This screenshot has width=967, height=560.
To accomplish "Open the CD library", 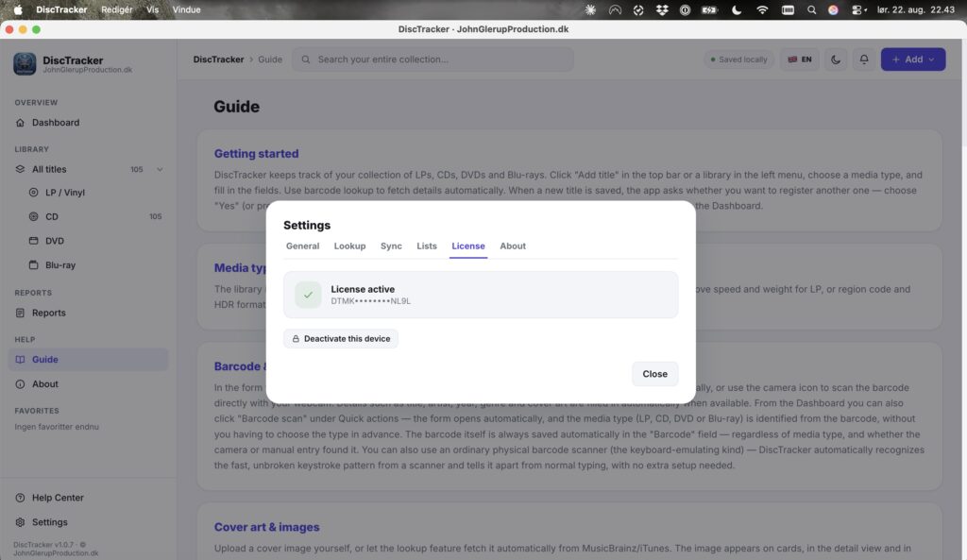I will [x=95, y=216].
